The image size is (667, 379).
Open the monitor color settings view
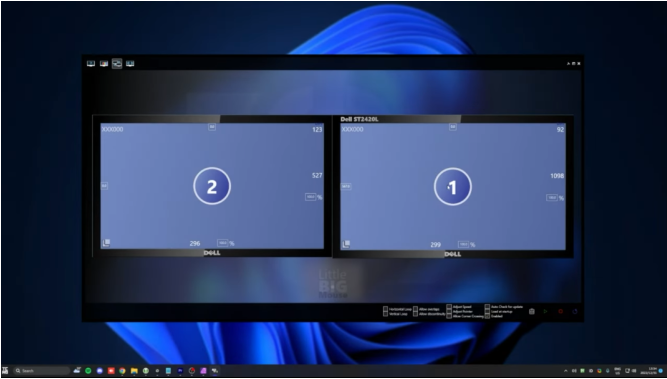coord(104,64)
